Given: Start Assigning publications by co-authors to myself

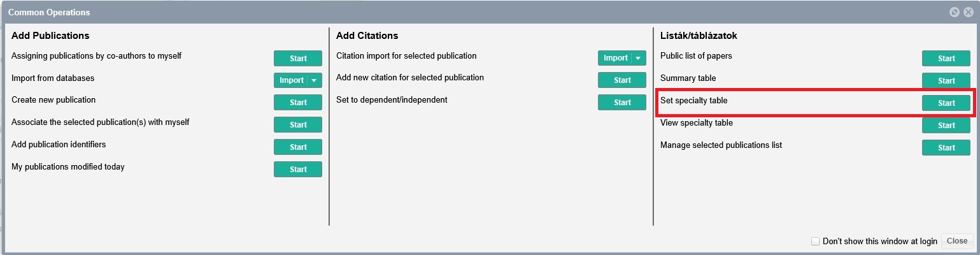Looking at the screenshot, I should [298, 58].
